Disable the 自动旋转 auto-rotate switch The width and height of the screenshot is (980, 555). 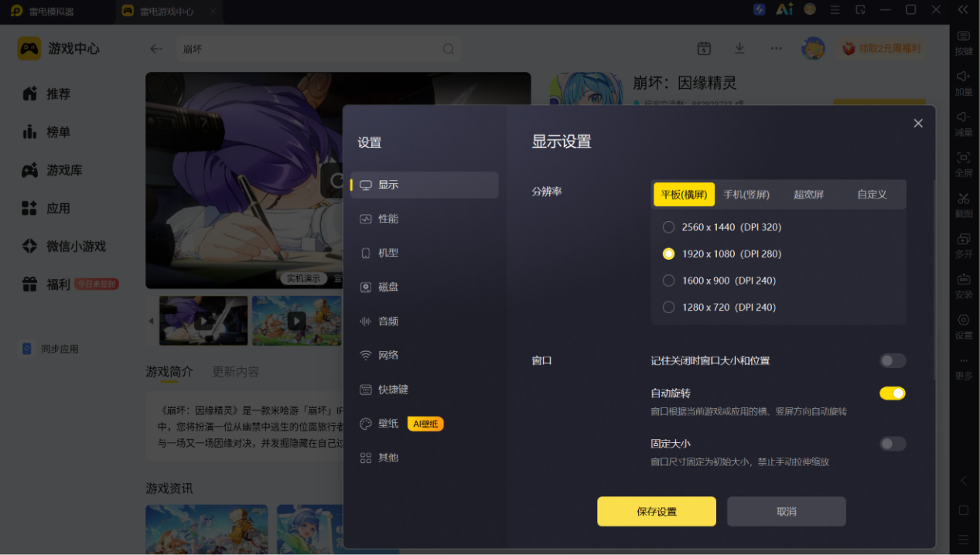tap(893, 393)
